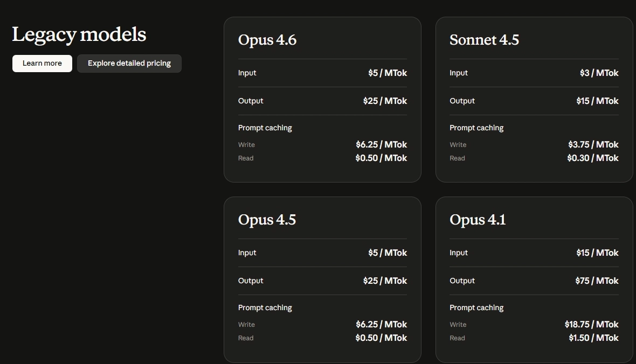Click Opus 4.6 output price $25 / MTok
This screenshot has width=636, height=364.
(x=385, y=101)
